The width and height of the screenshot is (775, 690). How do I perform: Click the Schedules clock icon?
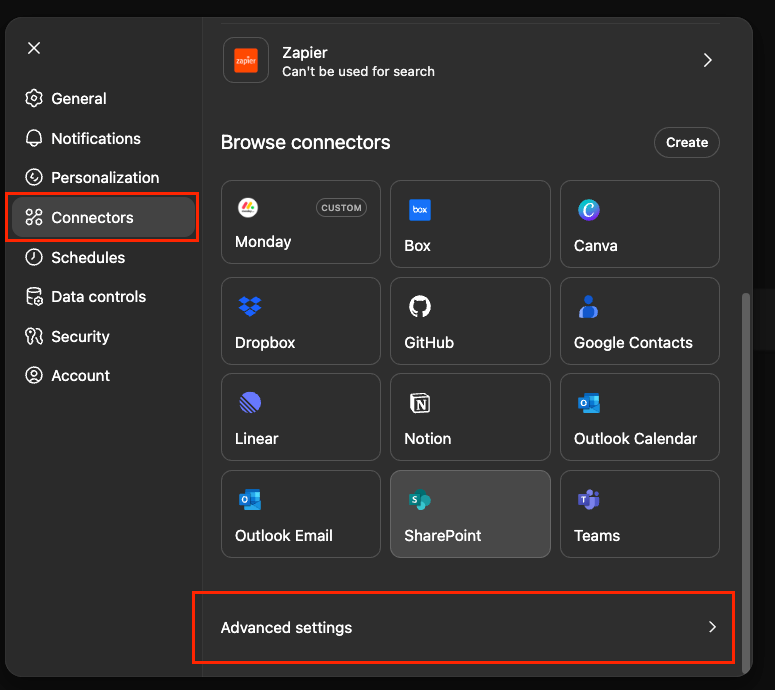(x=34, y=257)
